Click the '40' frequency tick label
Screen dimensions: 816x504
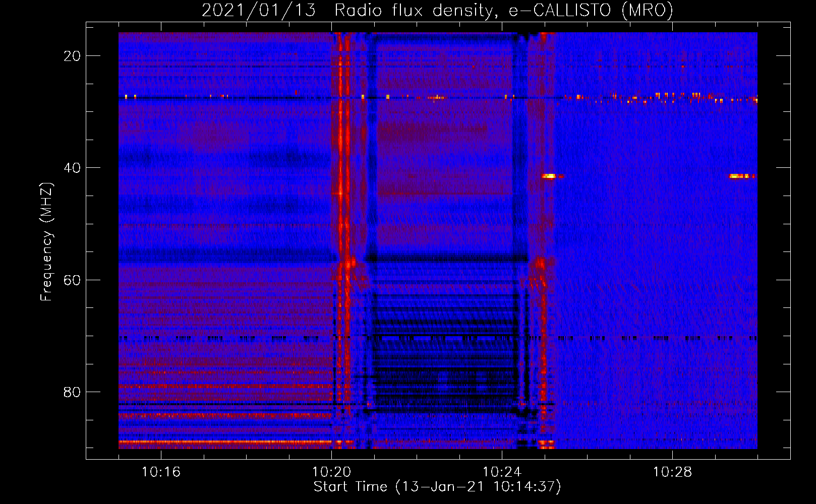tap(72, 168)
